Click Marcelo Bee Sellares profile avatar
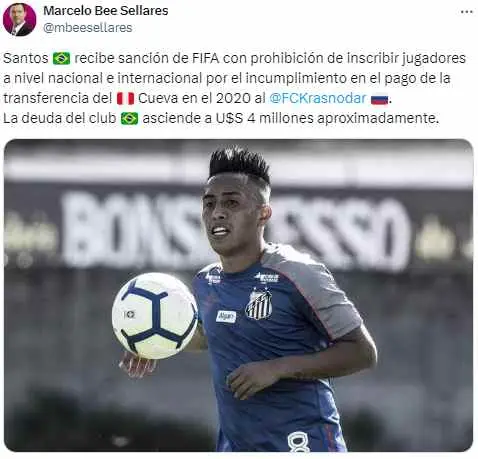 pyautogui.click(x=19, y=20)
